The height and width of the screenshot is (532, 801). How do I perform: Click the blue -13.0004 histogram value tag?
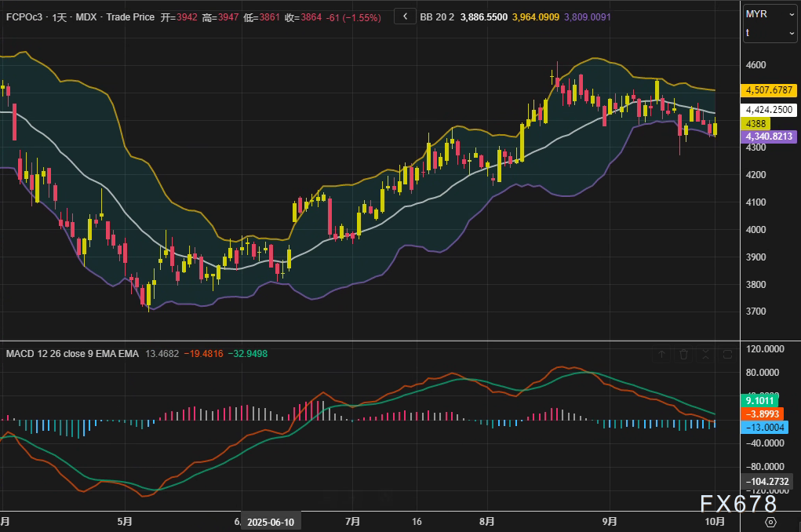pos(765,427)
